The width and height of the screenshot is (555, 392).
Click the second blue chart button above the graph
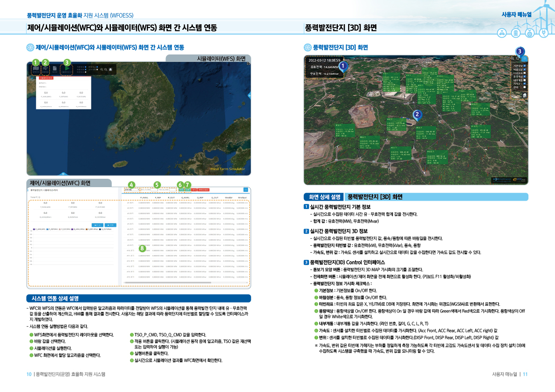[110, 225]
